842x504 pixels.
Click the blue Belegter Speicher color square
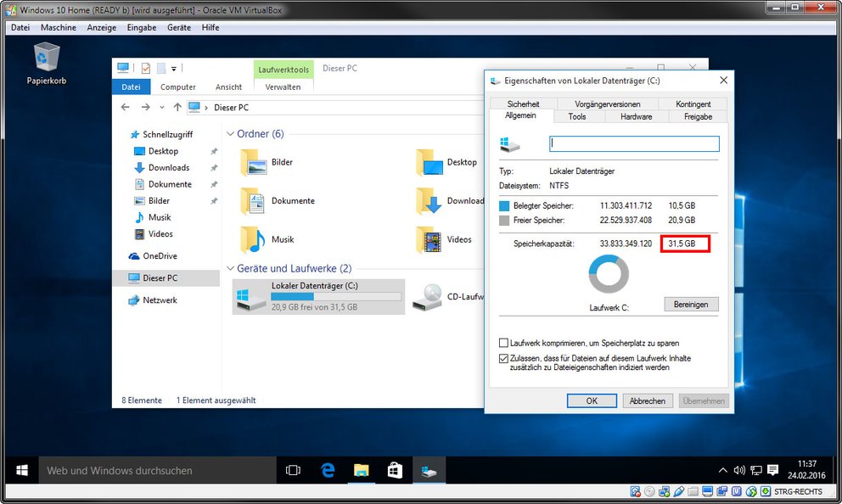[504, 205]
